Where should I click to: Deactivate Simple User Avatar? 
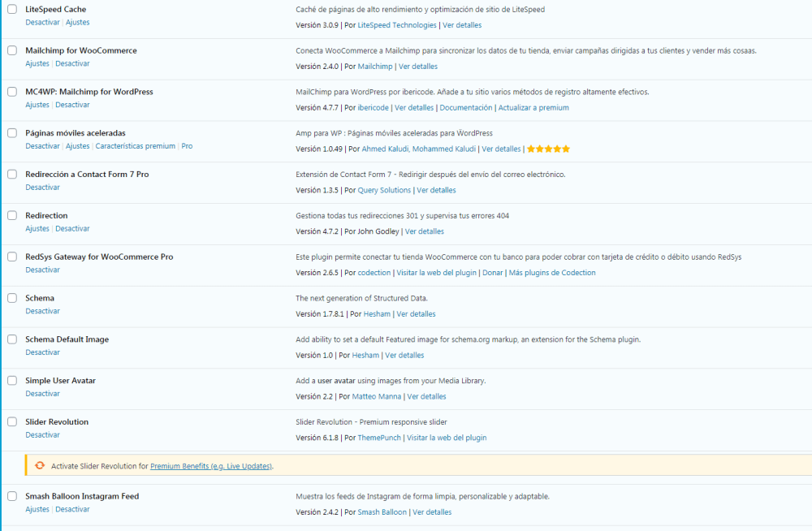tap(42, 394)
